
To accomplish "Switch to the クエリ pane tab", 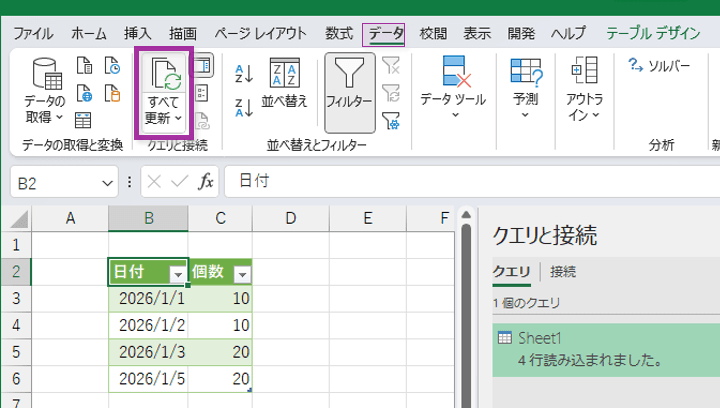I will [x=512, y=272].
